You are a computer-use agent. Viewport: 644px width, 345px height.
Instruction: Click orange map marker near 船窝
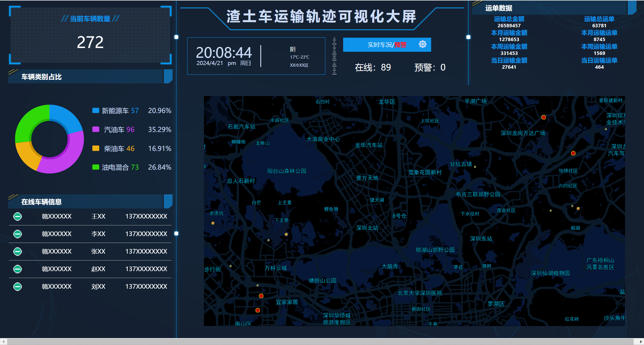tap(578, 208)
